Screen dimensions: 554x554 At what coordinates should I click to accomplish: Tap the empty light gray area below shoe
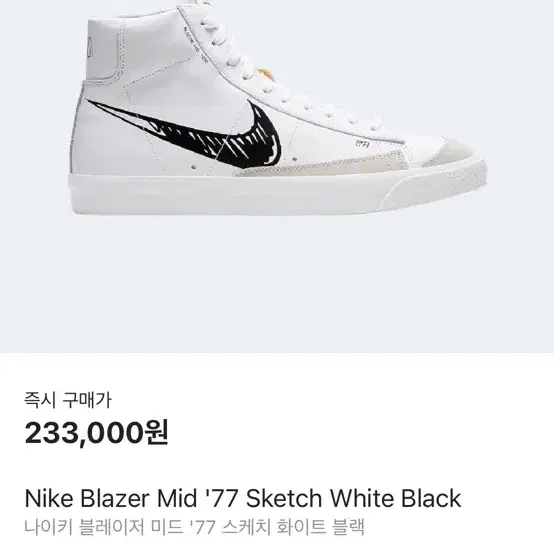click(x=277, y=283)
